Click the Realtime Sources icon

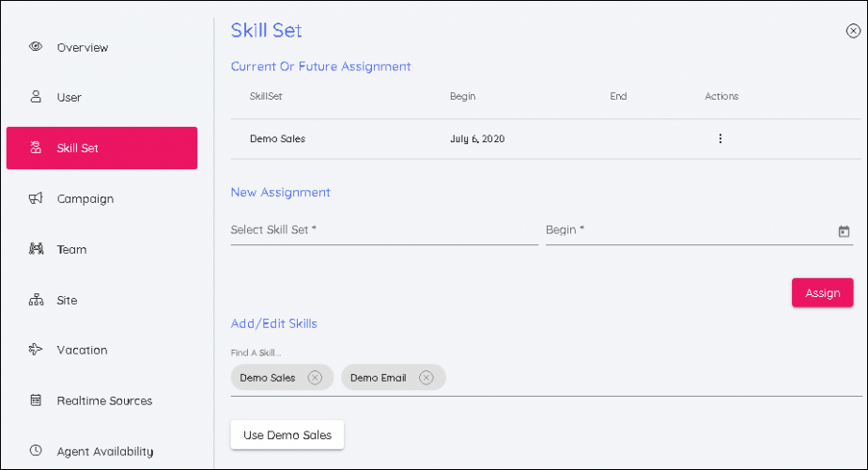pyautogui.click(x=36, y=400)
